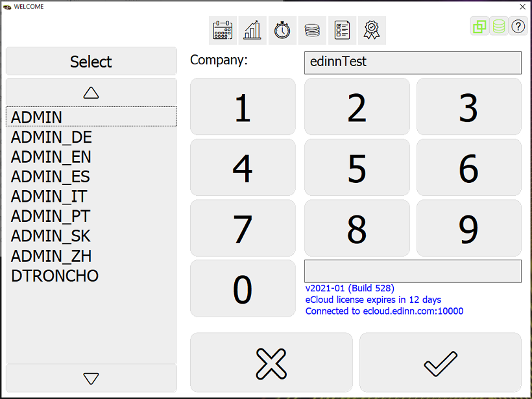Screen dimensions: 532x399
Task: Cancel entry with the X button
Action: (271, 363)
